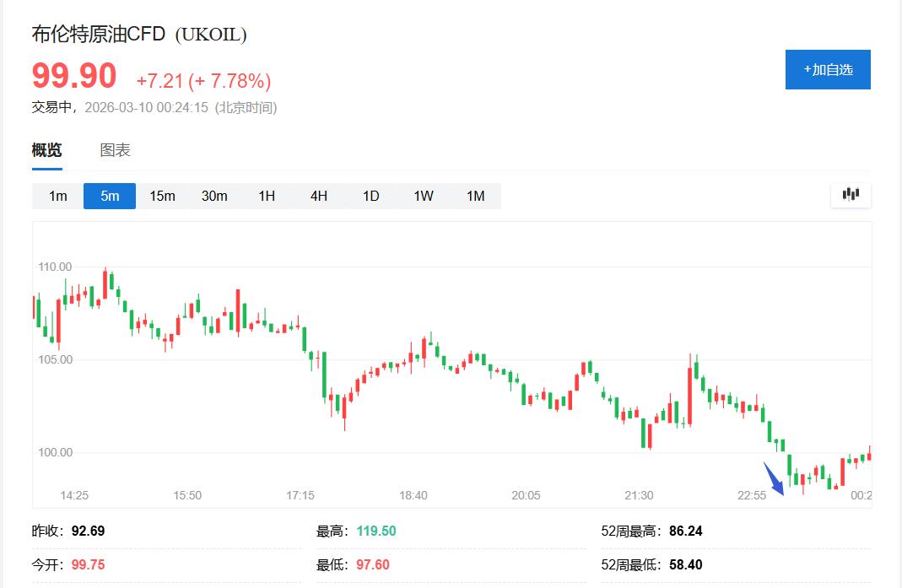Click the candlestick chart type icon

tap(851, 195)
